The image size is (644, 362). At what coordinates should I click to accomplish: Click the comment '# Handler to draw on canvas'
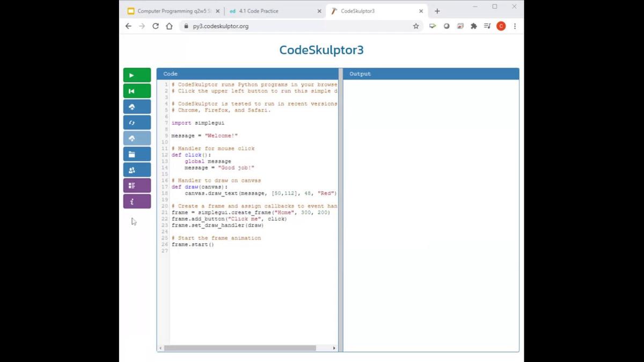pyautogui.click(x=216, y=180)
